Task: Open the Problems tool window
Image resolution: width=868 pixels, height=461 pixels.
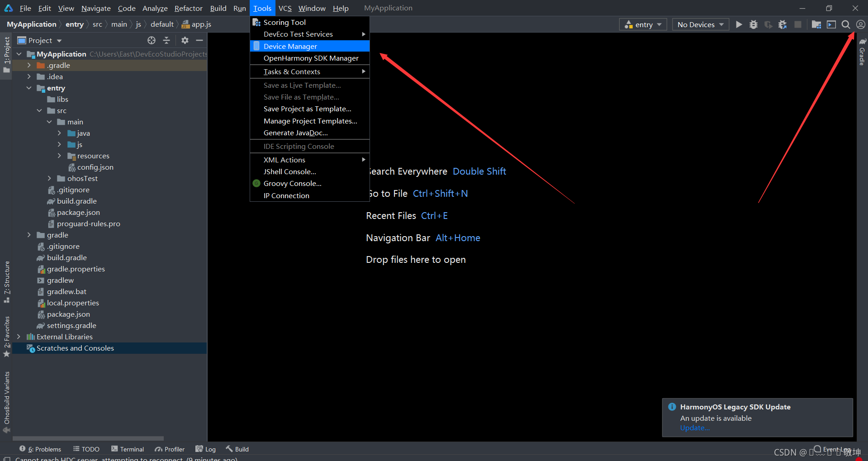Action: (40, 449)
